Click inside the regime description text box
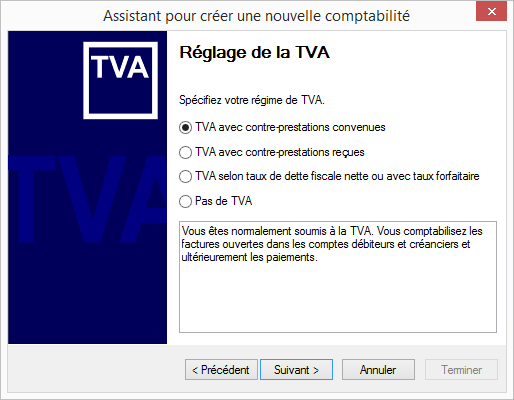Image resolution: width=514 pixels, height=400 pixels. point(338,277)
